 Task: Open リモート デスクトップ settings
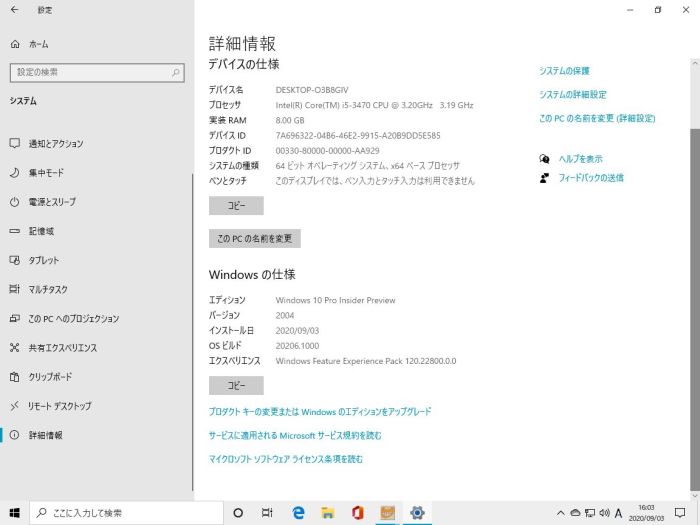click(x=60, y=406)
